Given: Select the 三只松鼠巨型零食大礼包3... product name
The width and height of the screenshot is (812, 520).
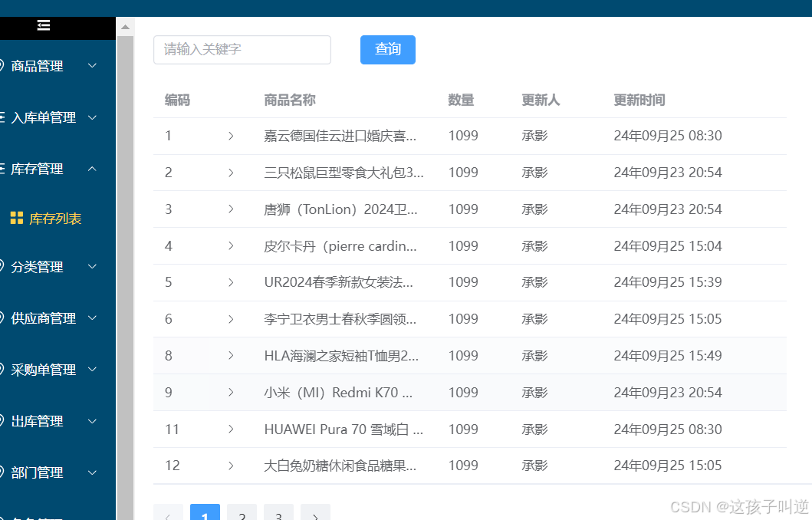Looking at the screenshot, I should [x=344, y=173].
